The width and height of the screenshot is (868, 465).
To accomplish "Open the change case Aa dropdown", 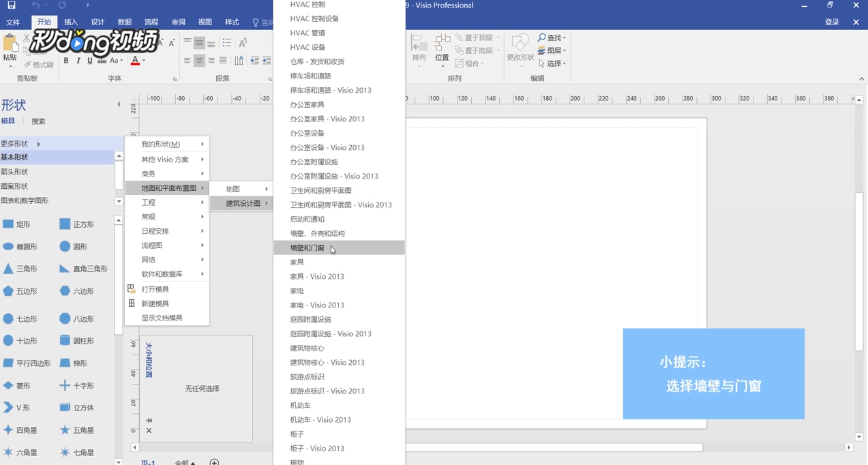I will point(117,61).
